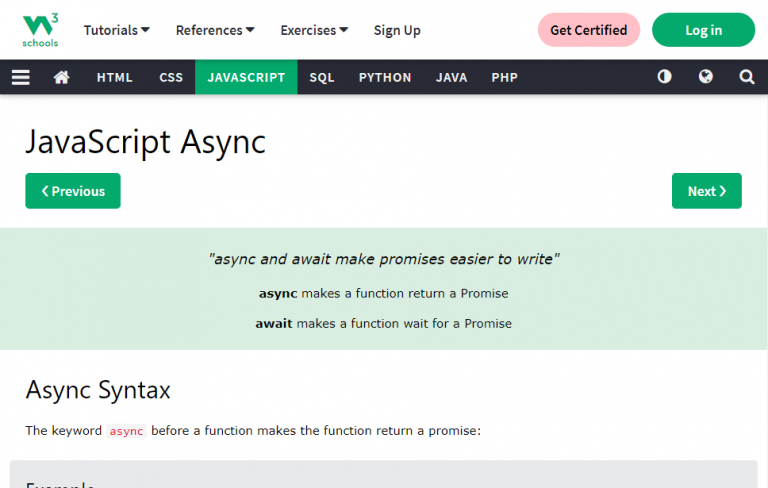Screen dimensions: 768x488
Task: Click the Sign Up link
Action: (397, 30)
